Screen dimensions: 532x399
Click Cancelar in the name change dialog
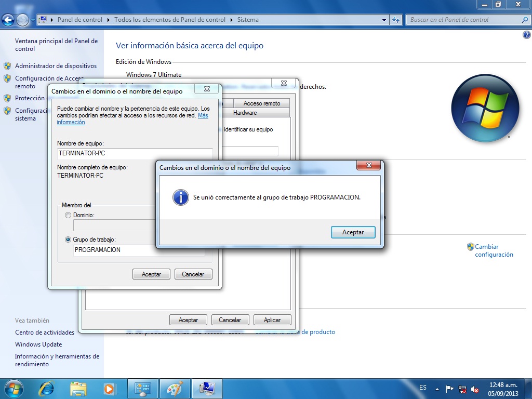coord(193,274)
